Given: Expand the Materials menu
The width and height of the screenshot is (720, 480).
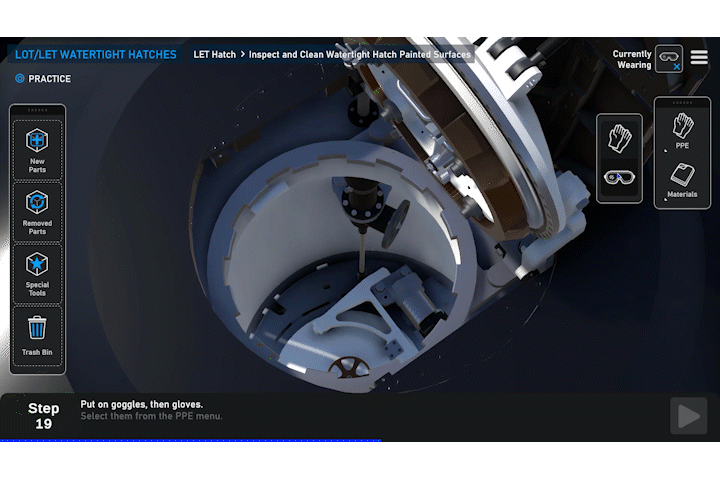Looking at the screenshot, I should pyautogui.click(x=682, y=180).
